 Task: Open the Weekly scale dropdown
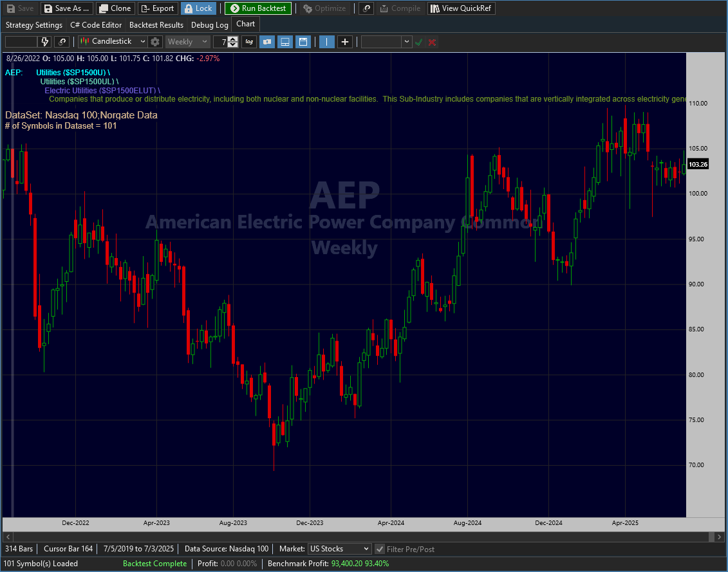[x=188, y=42]
